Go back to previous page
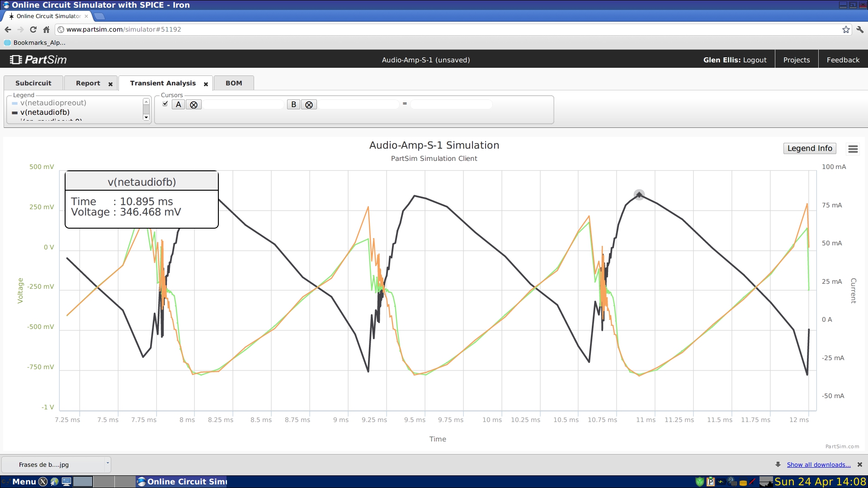This screenshot has width=868, height=488. (x=8, y=29)
